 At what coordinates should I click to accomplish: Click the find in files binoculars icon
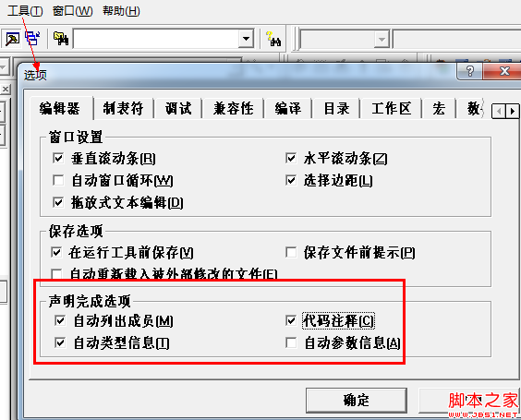click(x=61, y=39)
